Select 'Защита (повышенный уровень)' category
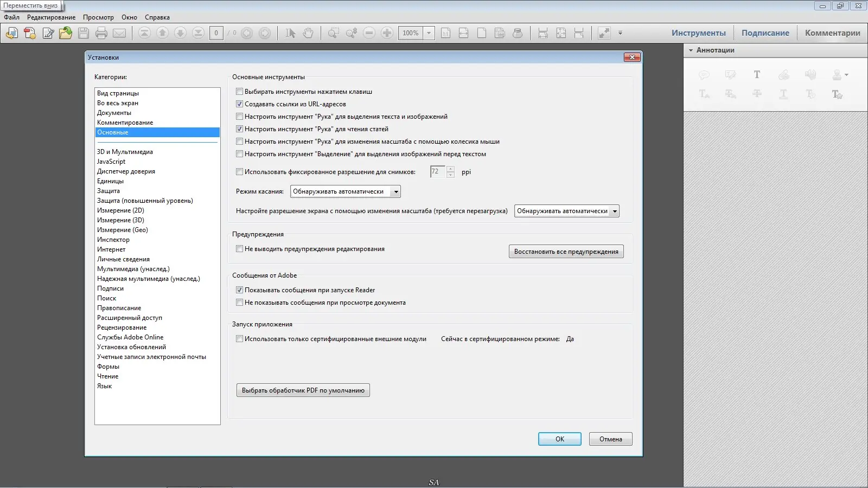Screen dimensions: 868x488 [157, 201]
